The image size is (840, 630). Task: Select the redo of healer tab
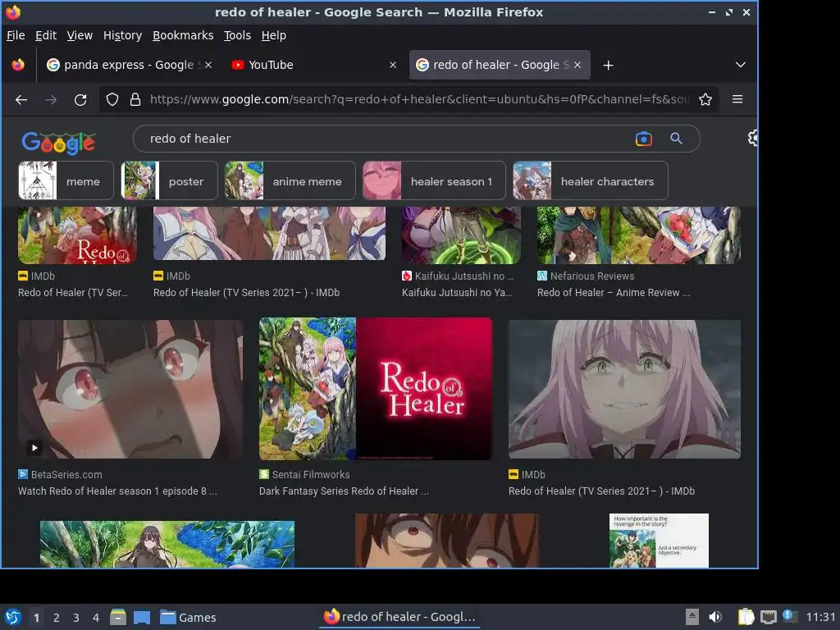click(x=498, y=65)
